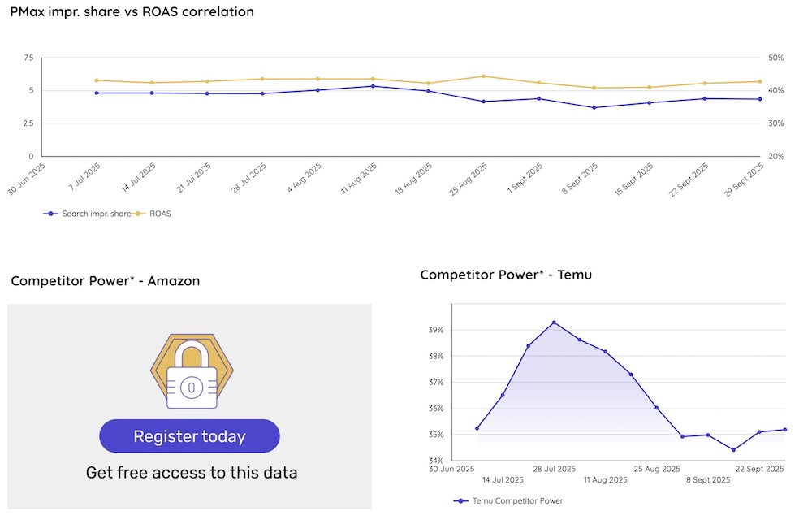
Task: Select the ROAS data point at 25 Aug 2025
Action: (483, 76)
